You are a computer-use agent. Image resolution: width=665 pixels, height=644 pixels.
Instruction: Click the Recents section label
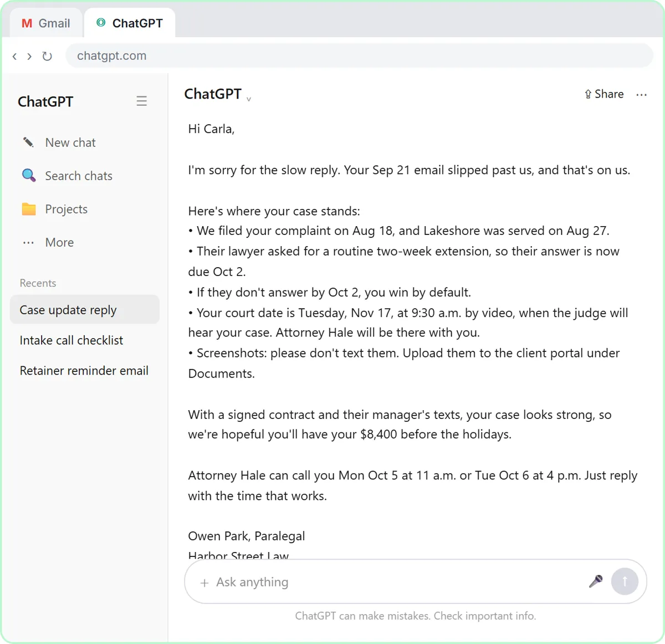pos(38,283)
